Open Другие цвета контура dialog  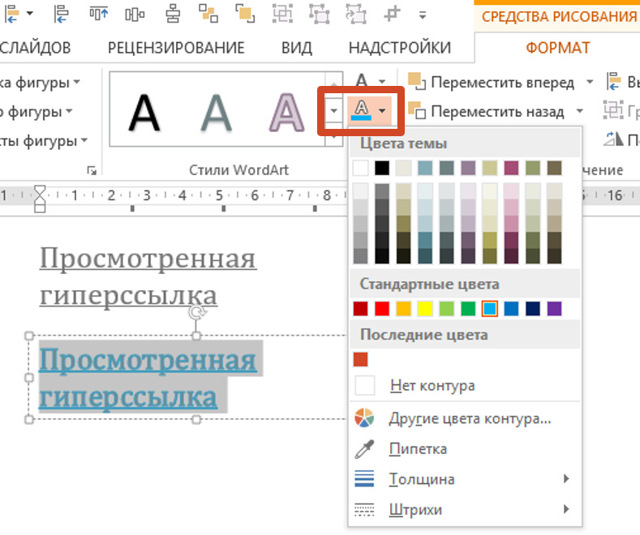pos(465,418)
